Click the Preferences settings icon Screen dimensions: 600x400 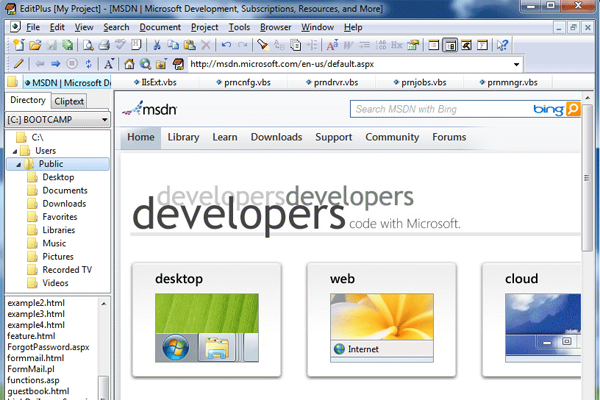point(413,45)
